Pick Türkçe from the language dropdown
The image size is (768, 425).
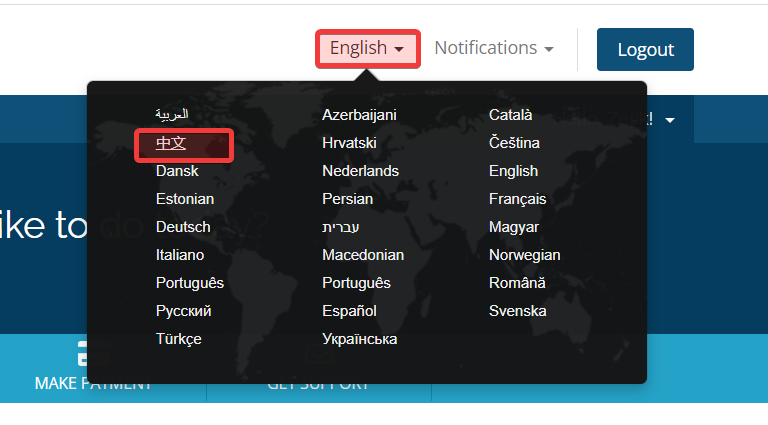tap(178, 339)
